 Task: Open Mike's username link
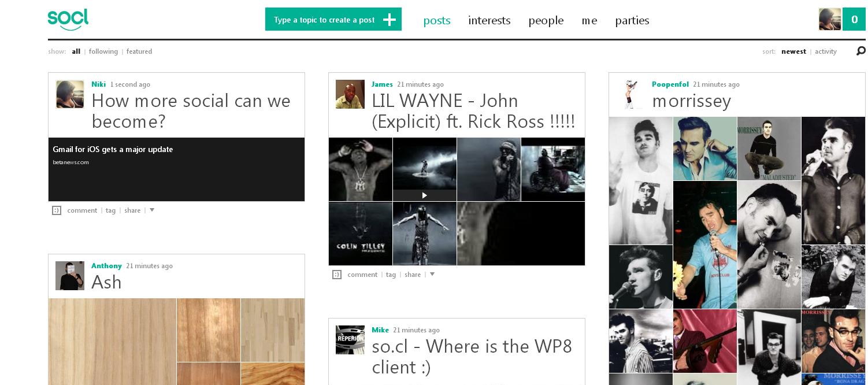click(x=380, y=330)
